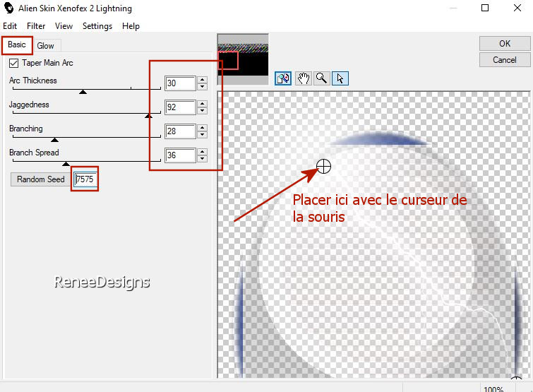Close the Xenofex Lightning window
Image resolution: width=533 pixels, height=392 pixels.
pos(517,8)
